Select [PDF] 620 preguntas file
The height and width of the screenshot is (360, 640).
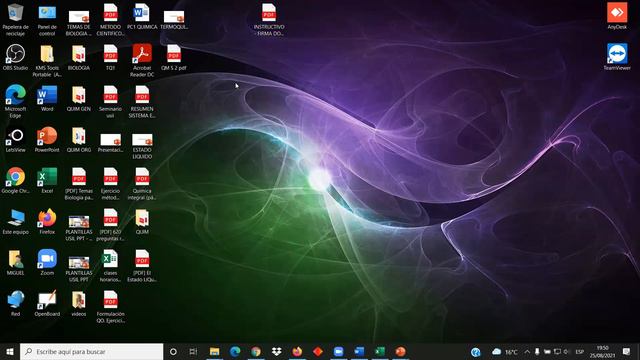pos(110,224)
